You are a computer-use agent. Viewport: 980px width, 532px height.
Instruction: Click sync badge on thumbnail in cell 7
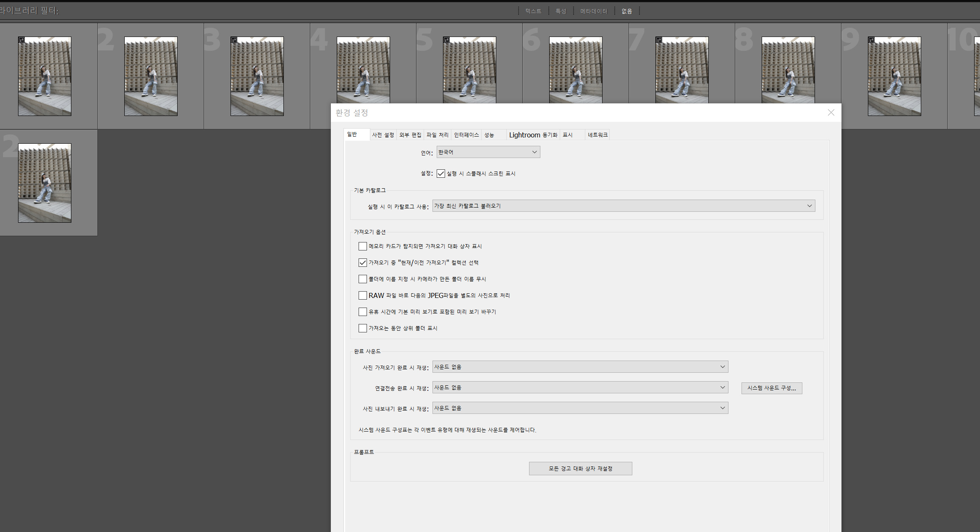659,40
